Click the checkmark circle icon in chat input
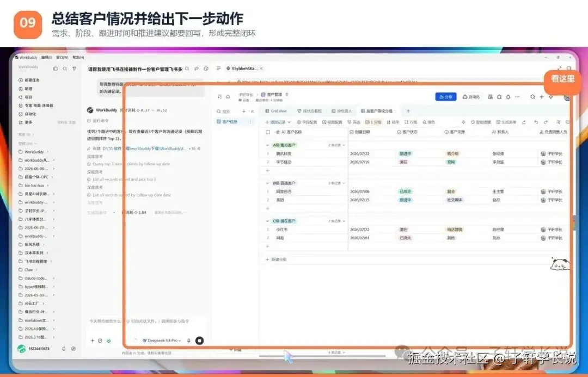The height and width of the screenshot is (377, 588). click(100, 341)
